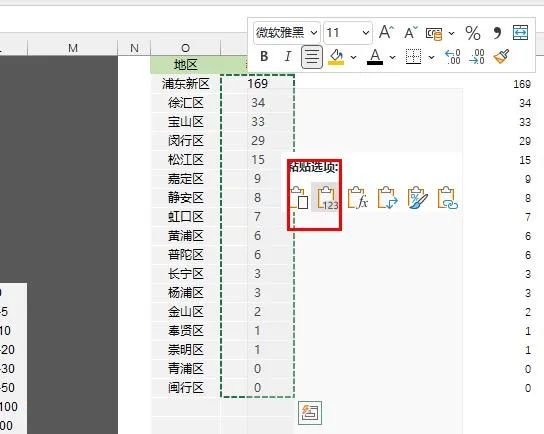Apply the yellow fill color bucket
The height and width of the screenshot is (434, 544).
pyautogui.click(x=336, y=56)
